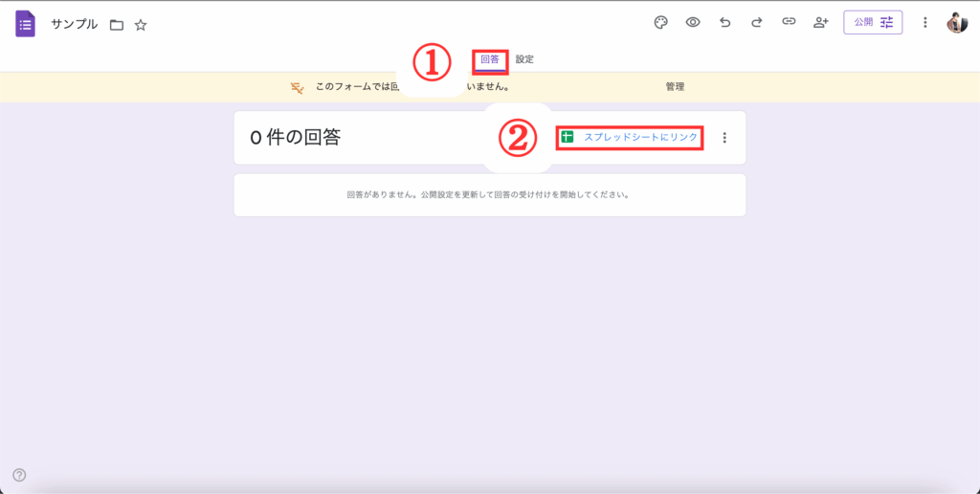Switch to the 回答 tab

pos(490,60)
